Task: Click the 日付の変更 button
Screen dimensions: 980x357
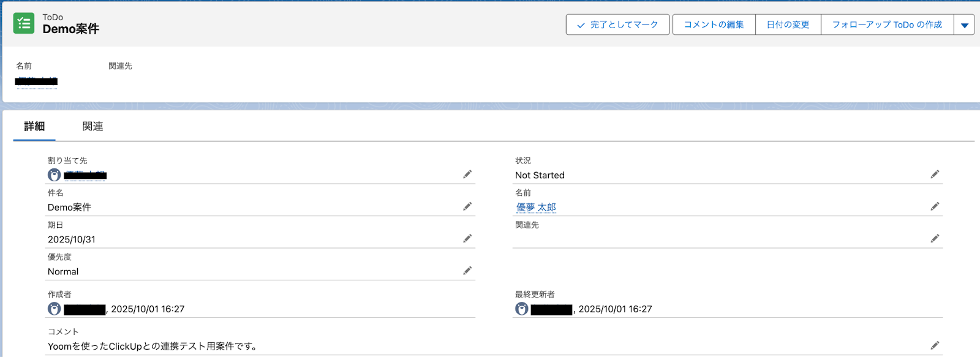Action: [788, 25]
